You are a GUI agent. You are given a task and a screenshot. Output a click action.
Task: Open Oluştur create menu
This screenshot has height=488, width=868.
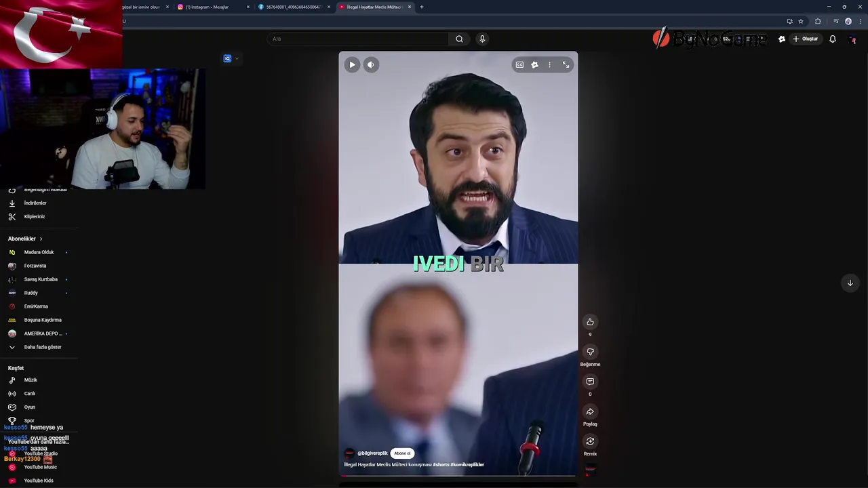click(806, 39)
